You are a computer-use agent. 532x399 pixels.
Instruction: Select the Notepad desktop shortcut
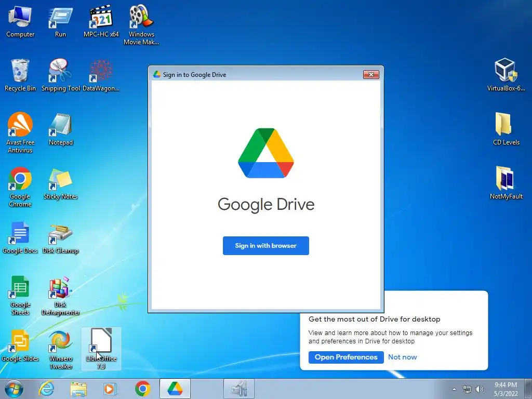click(60, 129)
